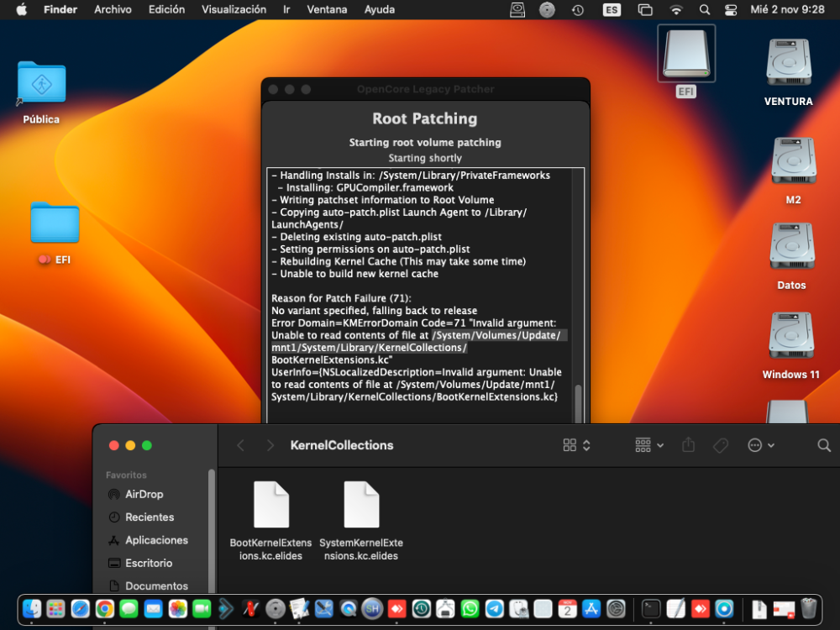Search in the KernelCollections Finder window

pyautogui.click(x=824, y=445)
